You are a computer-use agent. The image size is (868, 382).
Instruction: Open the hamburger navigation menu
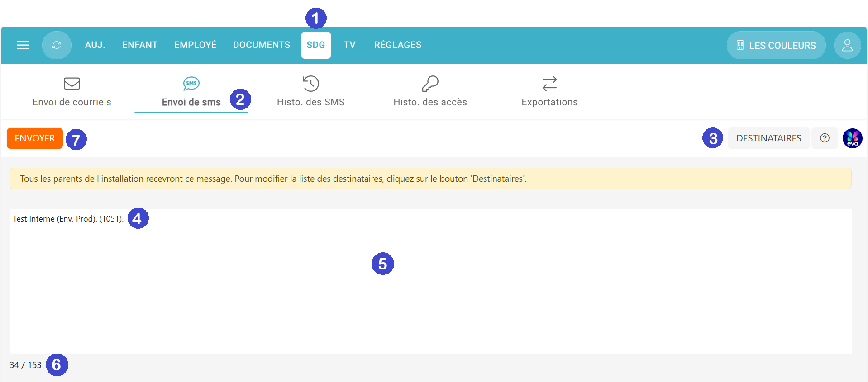point(23,45)
